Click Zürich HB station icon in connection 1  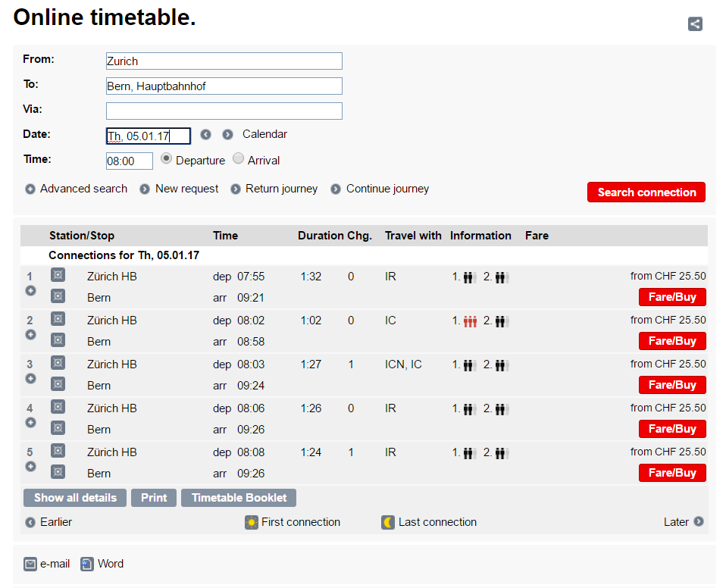coord(58,275)
